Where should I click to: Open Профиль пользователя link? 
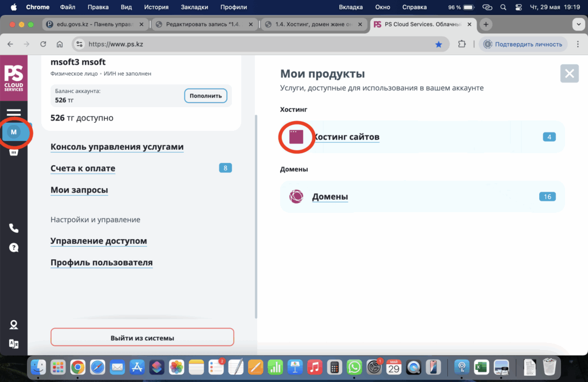(x=102, y=263)
